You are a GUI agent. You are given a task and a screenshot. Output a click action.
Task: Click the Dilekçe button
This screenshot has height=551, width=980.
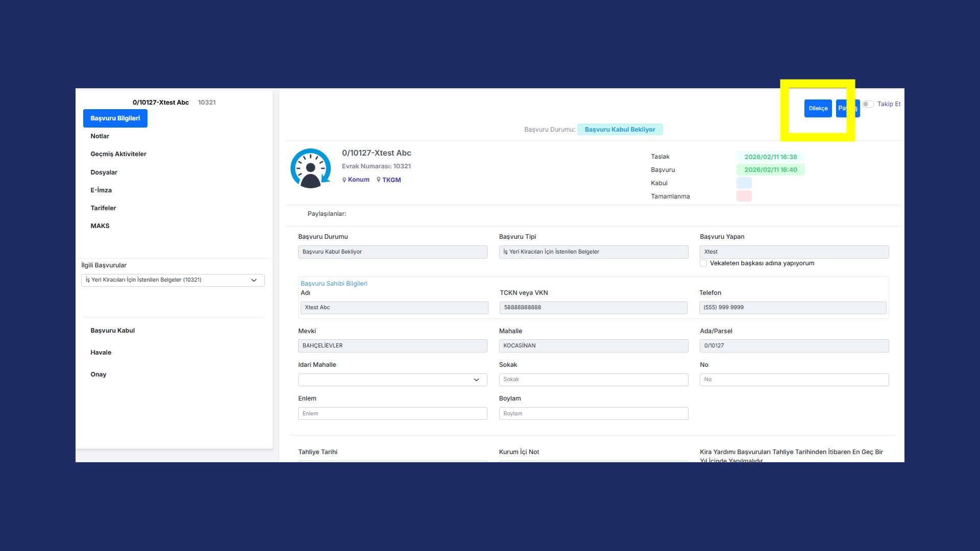(818, 108)
